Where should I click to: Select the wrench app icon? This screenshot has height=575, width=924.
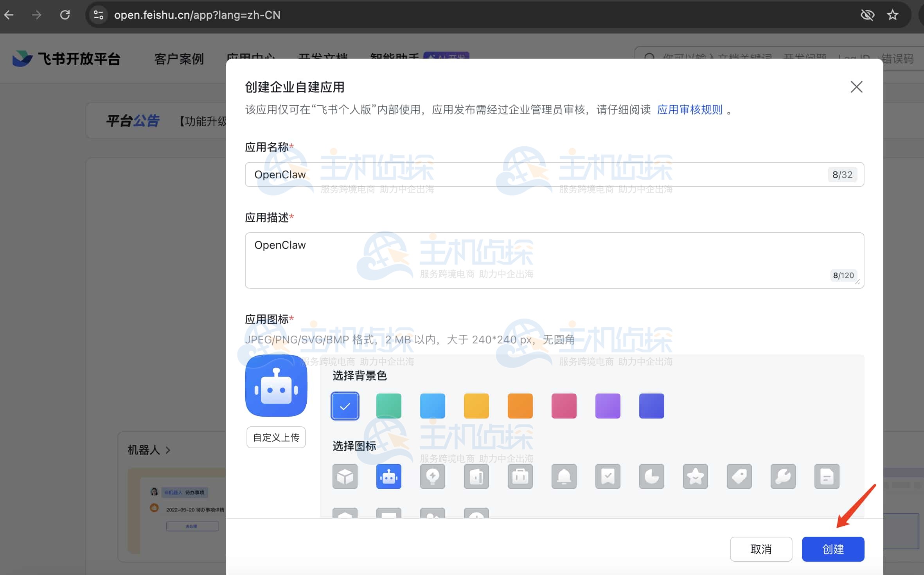[x=783, y=476]
